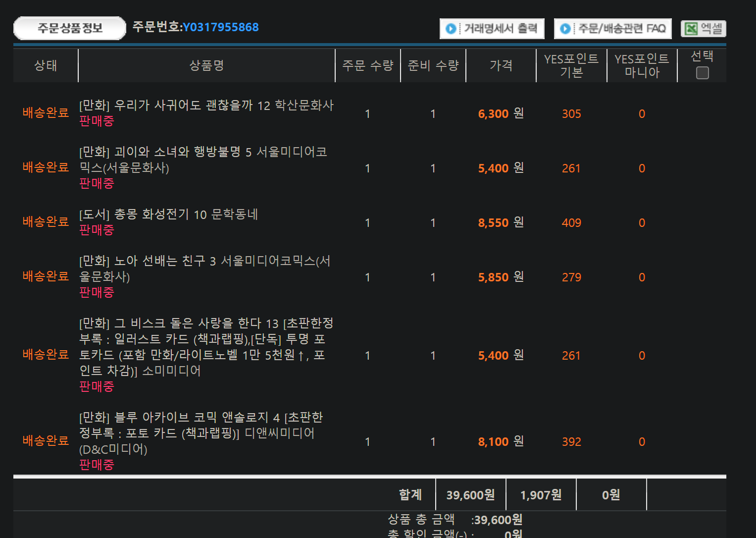Click the 6,300 원 price value
Viewport: 756px width, 538px height.
pyautogui.click(x=501, y=114)
